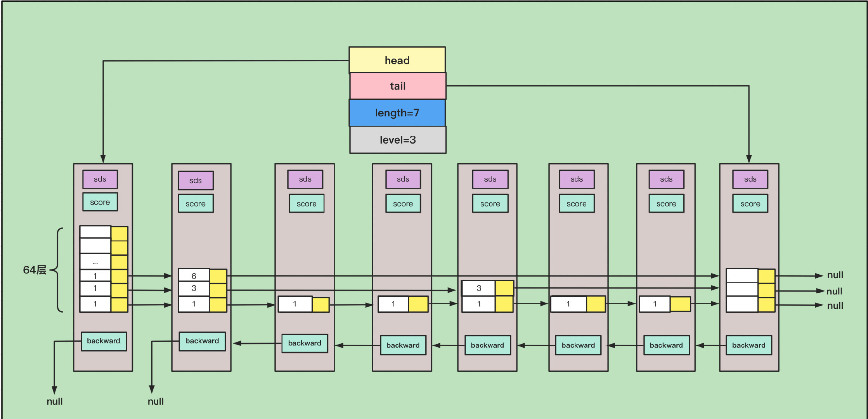Select the blue "length=7" box
This screenshot has width=868, height=419.
[x=397, y=113]
